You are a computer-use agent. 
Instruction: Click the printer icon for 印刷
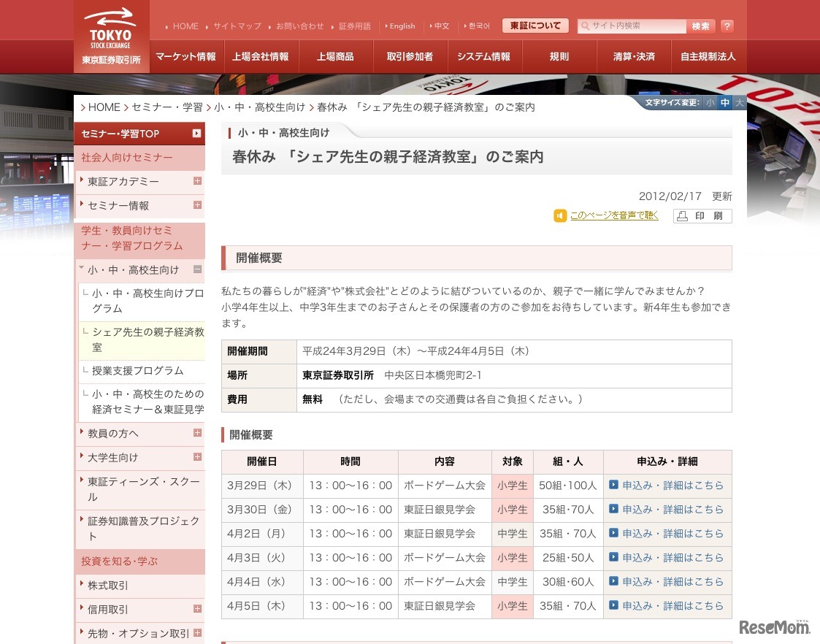pyautogui.click(x=682, y=215)
